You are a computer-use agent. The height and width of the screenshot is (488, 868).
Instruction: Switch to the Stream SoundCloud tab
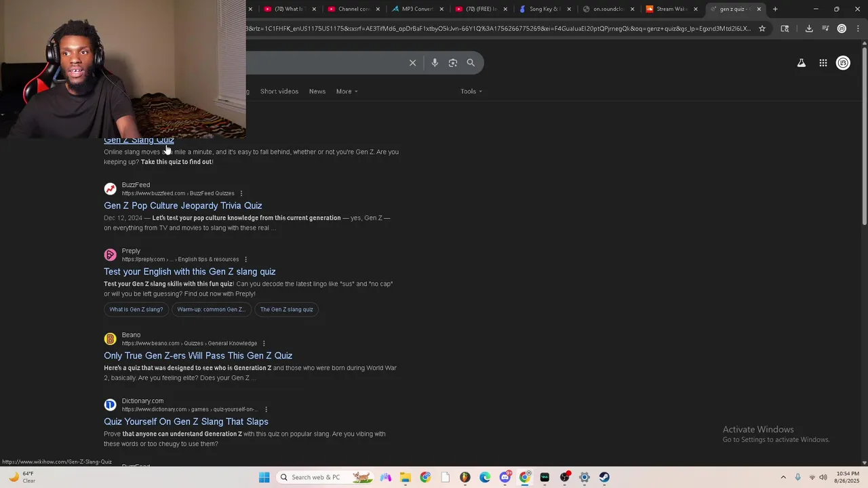671,9
